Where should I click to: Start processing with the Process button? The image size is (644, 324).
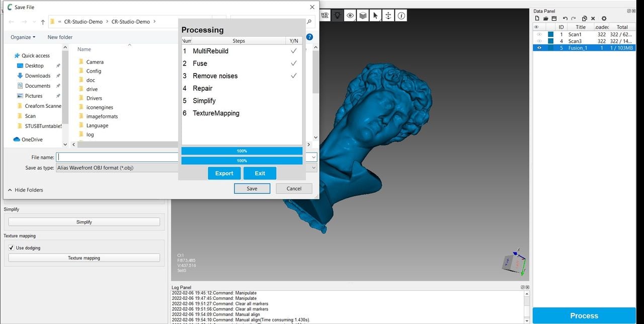(x=584, y=315)
